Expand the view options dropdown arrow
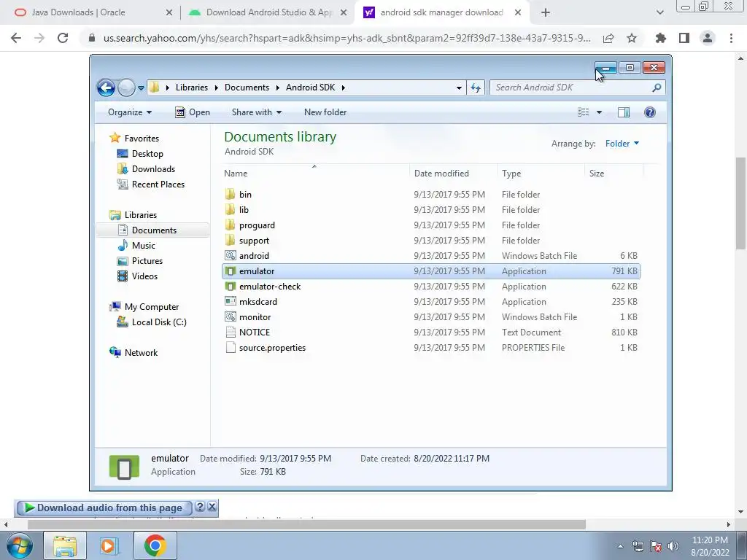This screenshot has width=747, height=560. coord(600,112)
